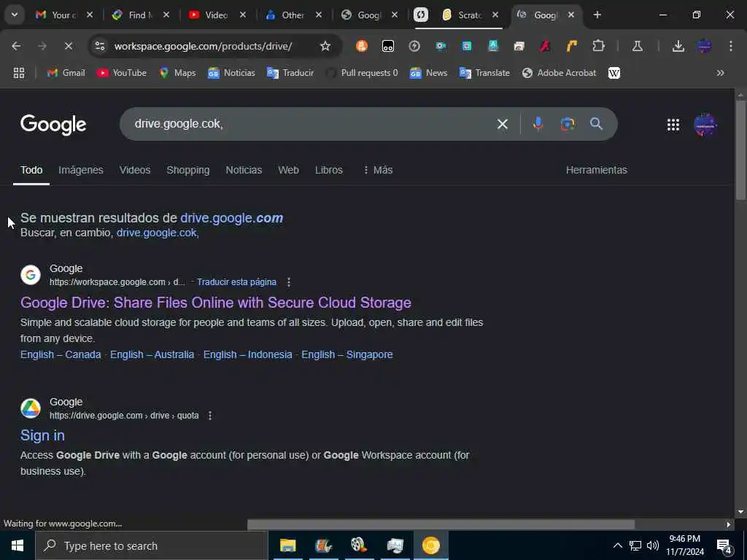The image size is (747, 560).
Task: Open options for the drive.google.com quota result
Action: pyautogui.click(x=209, y=415)
